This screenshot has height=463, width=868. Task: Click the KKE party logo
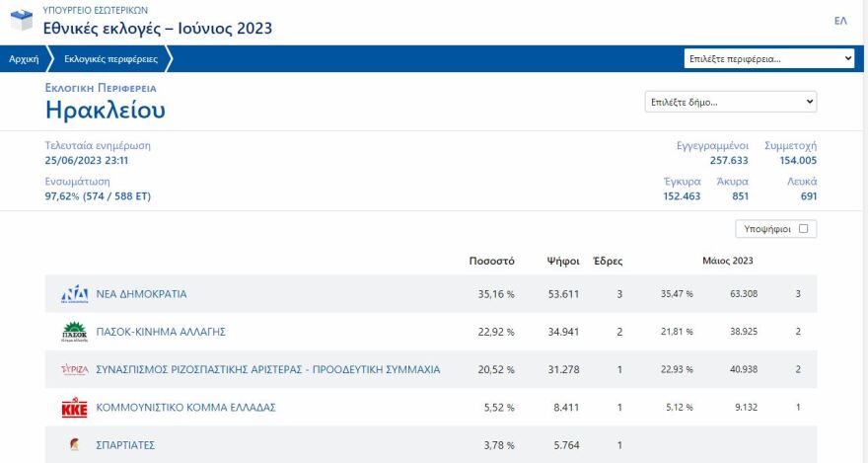(75, 408)
